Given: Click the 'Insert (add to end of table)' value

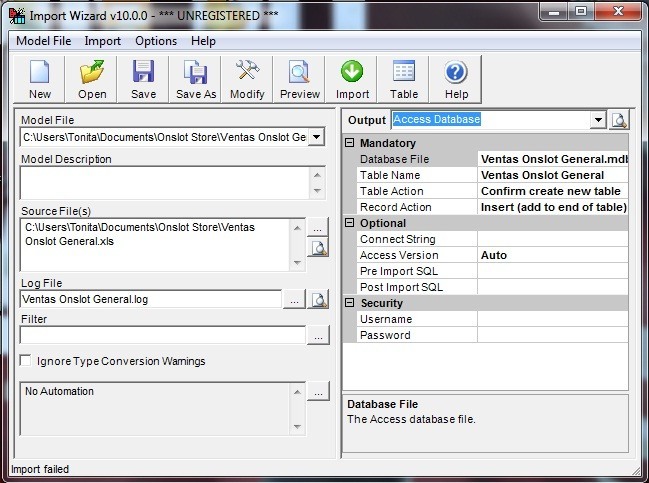Looking at the screenshot, I should (x=553, y=207).
